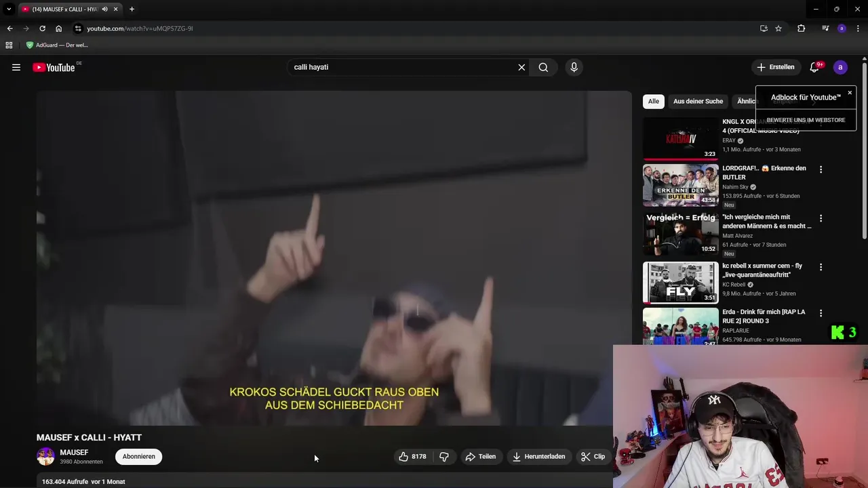Open the Chrome profile avatar in toolbar
The image size is (868, 488).
842,28
